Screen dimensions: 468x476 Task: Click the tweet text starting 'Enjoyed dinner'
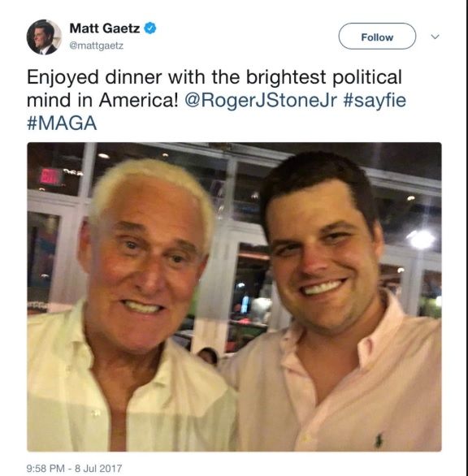click(x=216, y=100)
